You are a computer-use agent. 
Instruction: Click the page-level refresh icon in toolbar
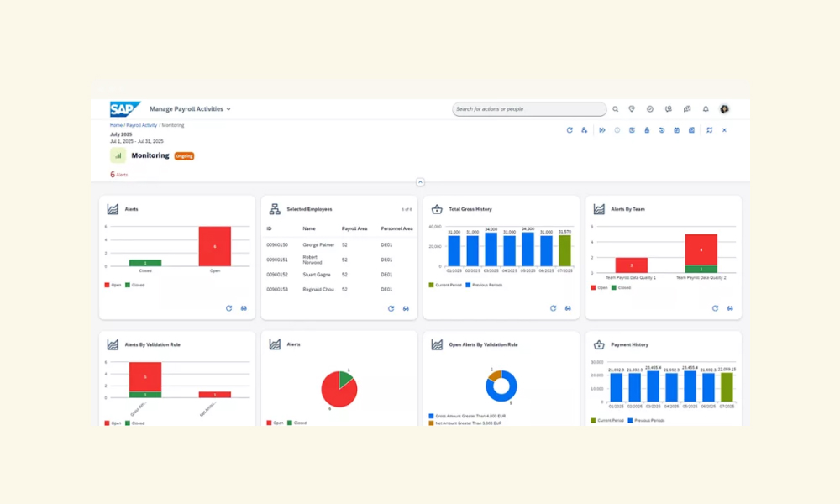[570, 130]
